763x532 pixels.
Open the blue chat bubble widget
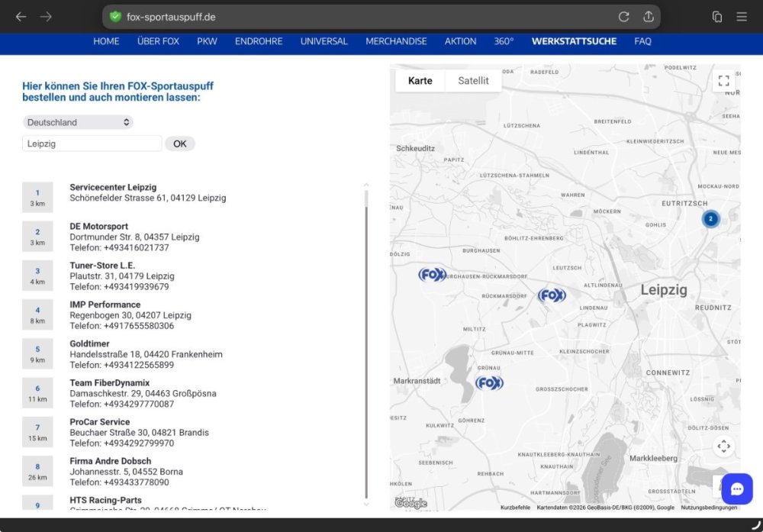pos(736,488)
